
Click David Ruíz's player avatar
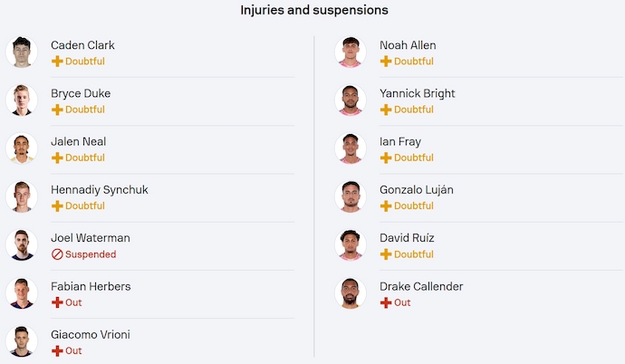pyautogui.click(x=351, y=244)
